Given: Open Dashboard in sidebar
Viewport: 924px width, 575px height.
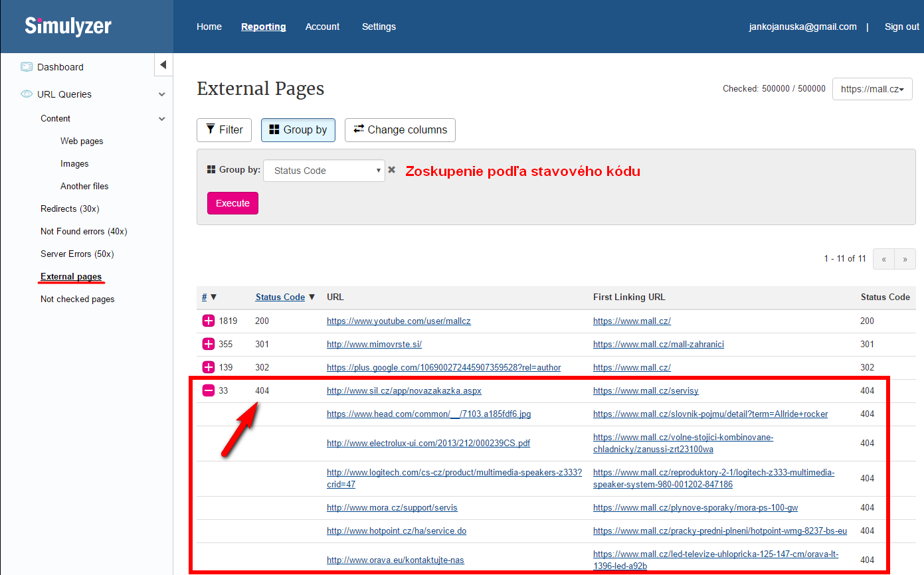Looking at the screenshot, I should pyautogui.click(x=60, y=67).
